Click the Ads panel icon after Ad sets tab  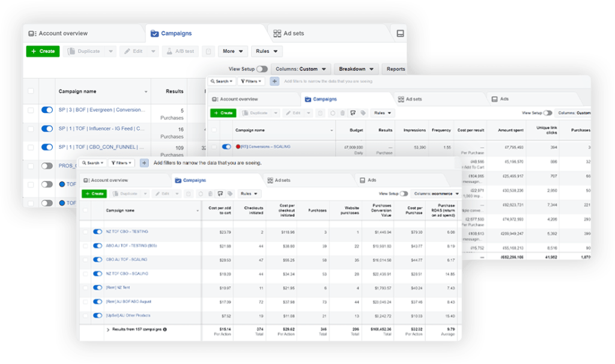pyautogui.click(x=400, y=34)
